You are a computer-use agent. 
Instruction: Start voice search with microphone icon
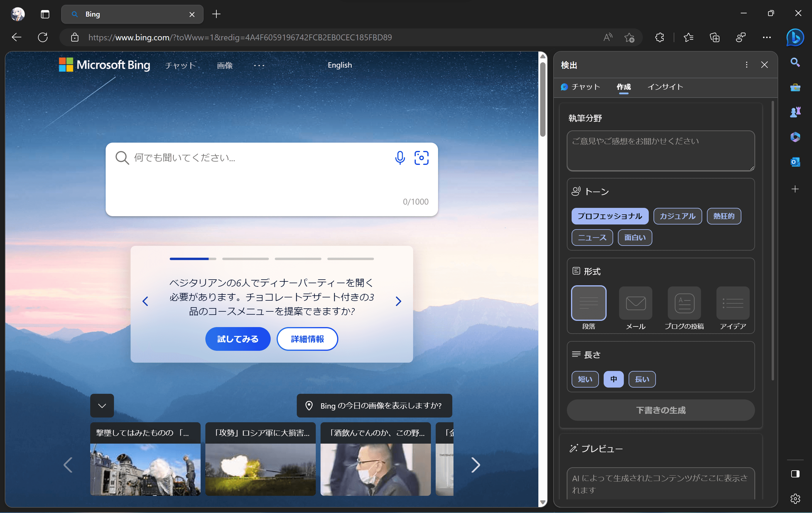tap(400, 158)
